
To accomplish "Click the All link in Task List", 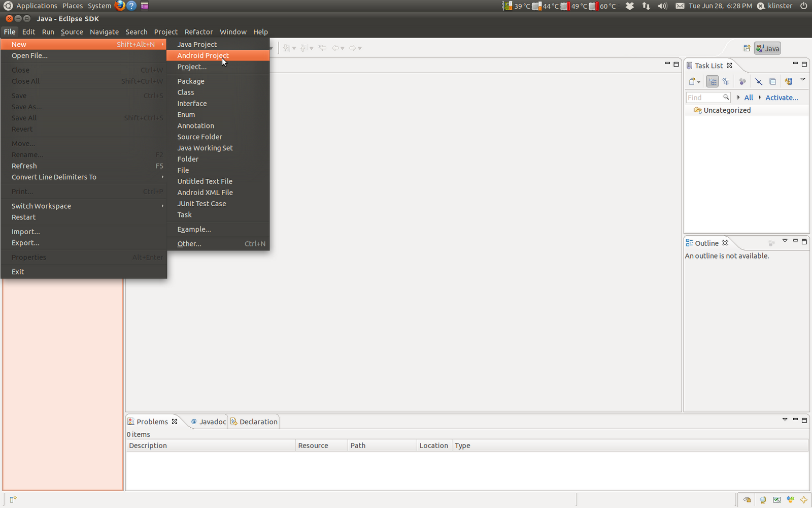I will (x=749, y=98).
